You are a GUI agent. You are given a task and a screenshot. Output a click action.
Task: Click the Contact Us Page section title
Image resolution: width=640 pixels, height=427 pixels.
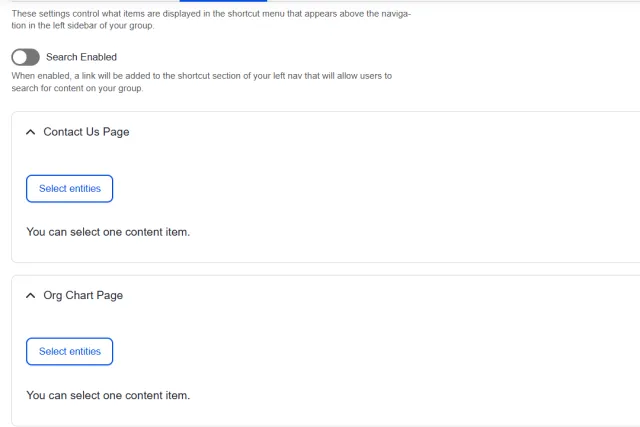pyautogui.click(x=86, y=132)
